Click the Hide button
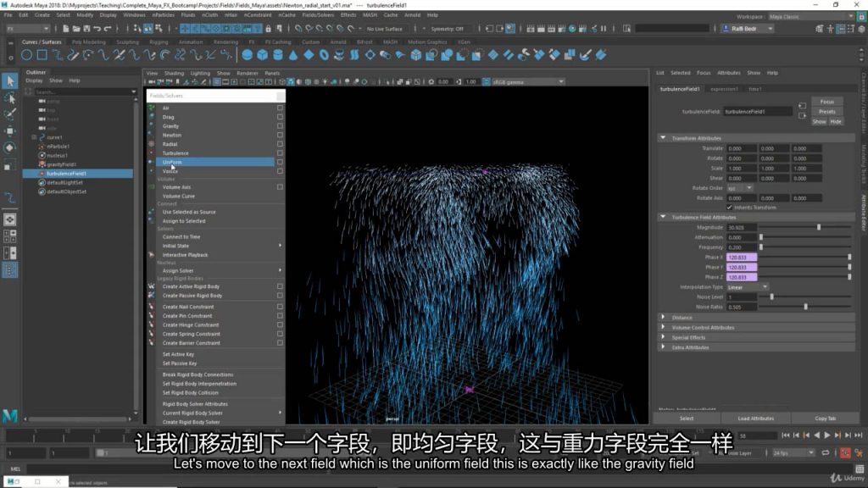The height and width of the screenshot is (488, 868). [836, 122]
